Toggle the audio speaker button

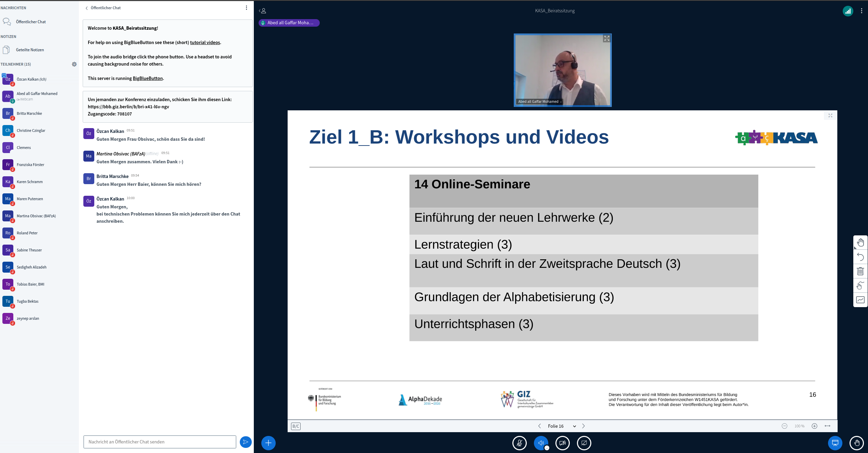click(541, 443)
